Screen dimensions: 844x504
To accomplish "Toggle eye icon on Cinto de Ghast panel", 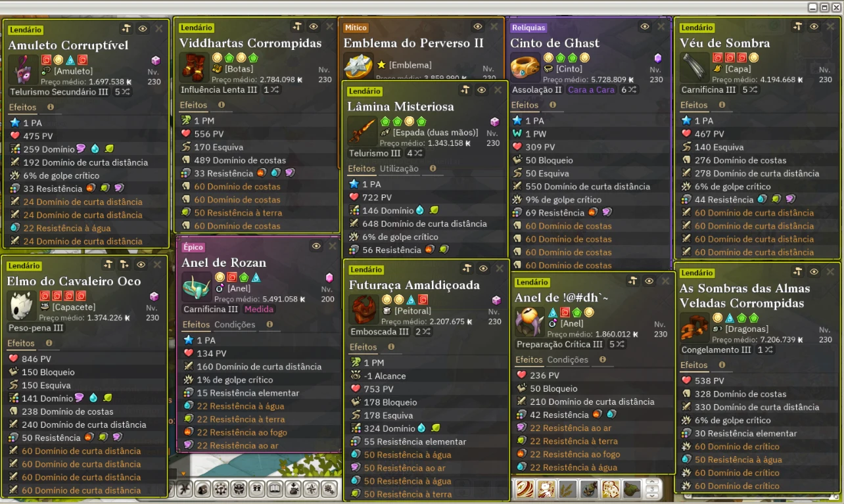I will point(645,26).
